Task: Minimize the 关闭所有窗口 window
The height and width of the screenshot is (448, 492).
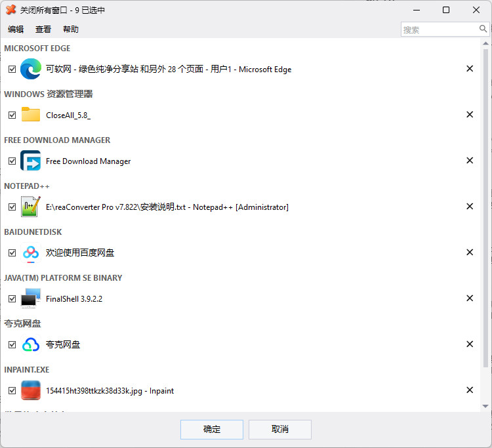Action: [417, 10]
